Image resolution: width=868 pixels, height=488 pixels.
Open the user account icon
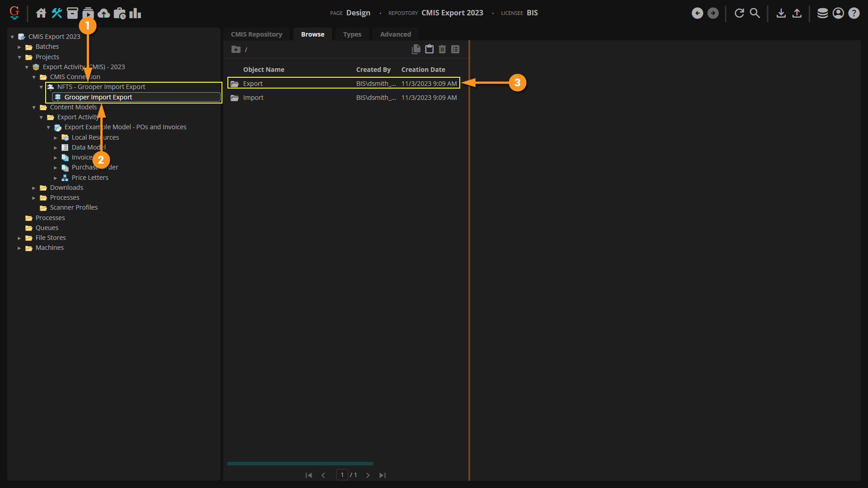click(x=838, y=13)
